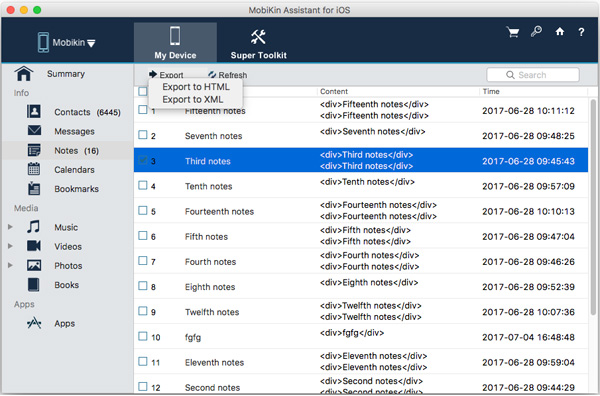This screenshot has width=600, height=396.
Task: Open Calendars in the sidebar
Action: tap(74, 169)
